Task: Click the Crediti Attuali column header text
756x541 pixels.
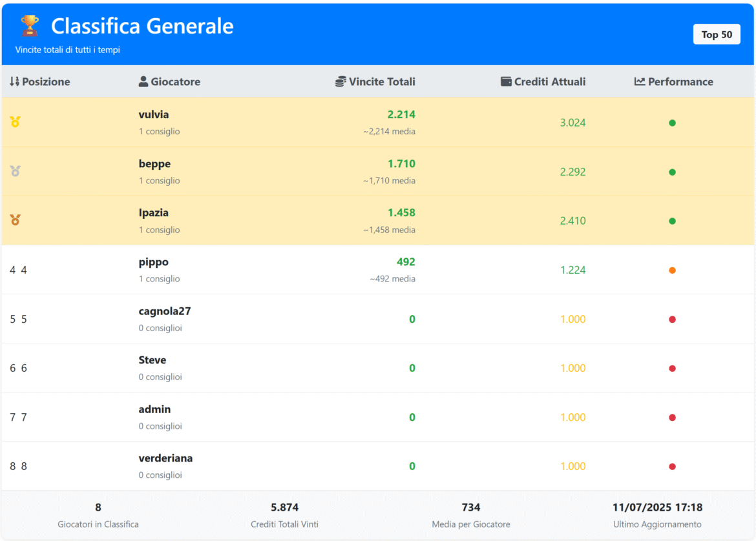Action: click(x=550, y=82)
